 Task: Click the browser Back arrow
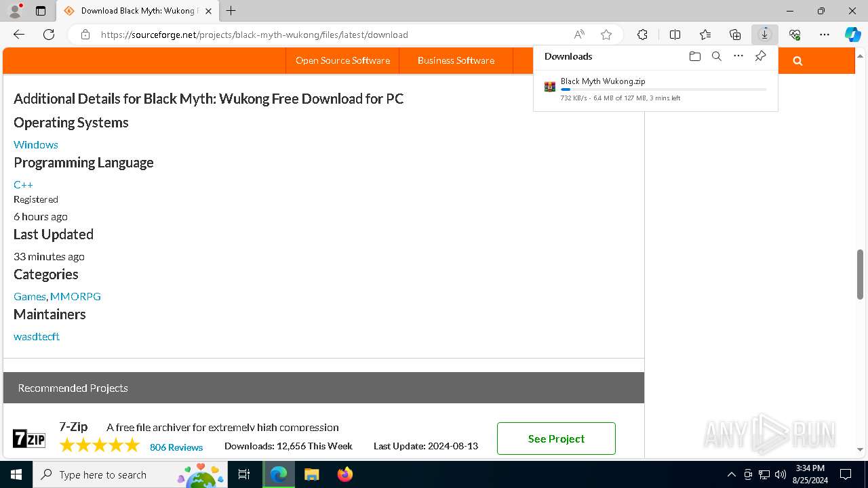coord(19,35)
